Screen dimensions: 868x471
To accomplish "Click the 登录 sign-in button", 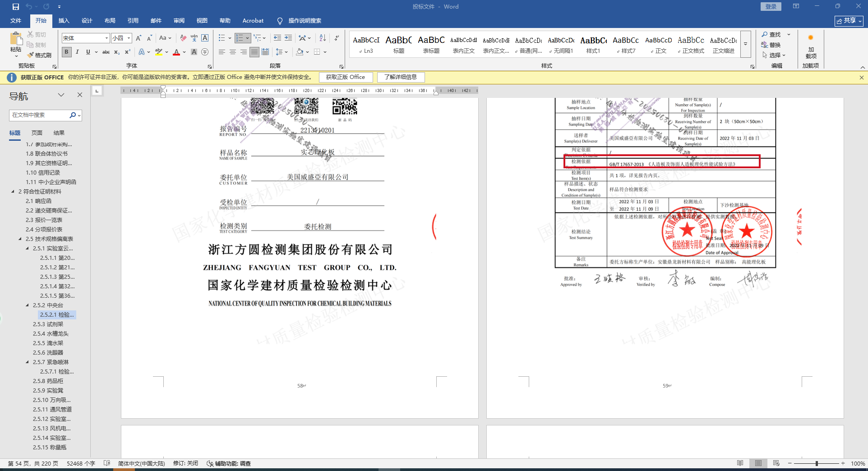I will (771, 6).
